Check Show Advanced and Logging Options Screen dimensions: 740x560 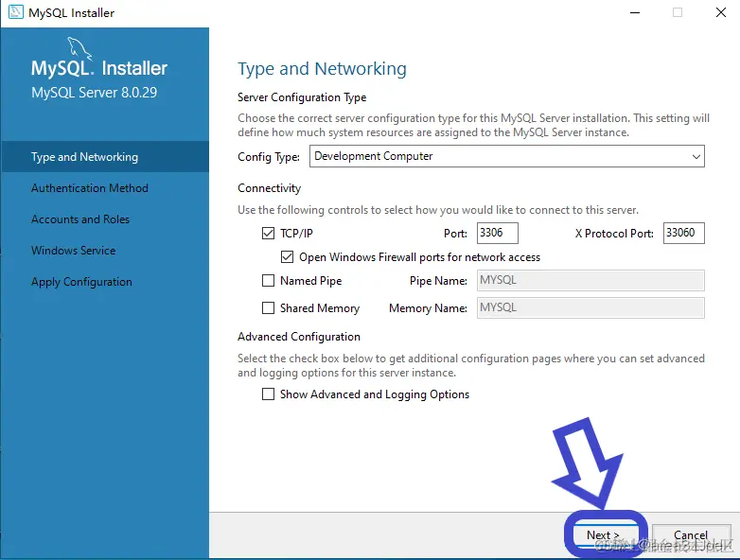pos(268,394)
